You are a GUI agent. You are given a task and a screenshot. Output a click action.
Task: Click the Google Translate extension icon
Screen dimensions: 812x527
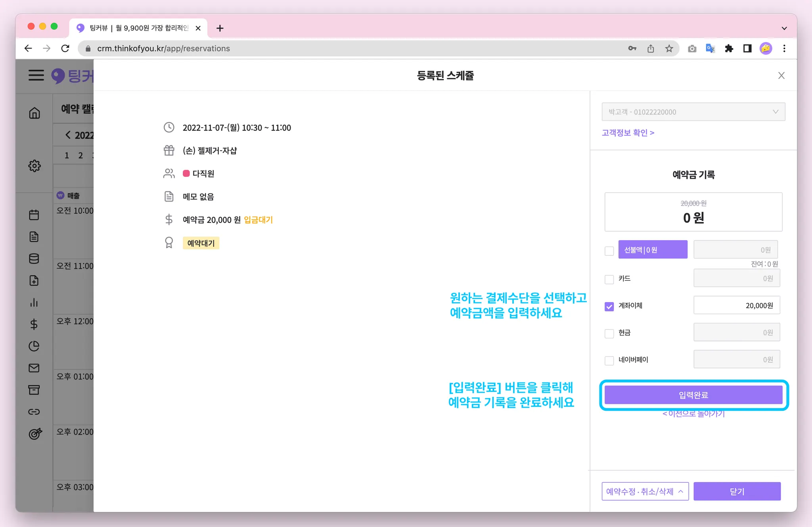(x=710, y=48)
